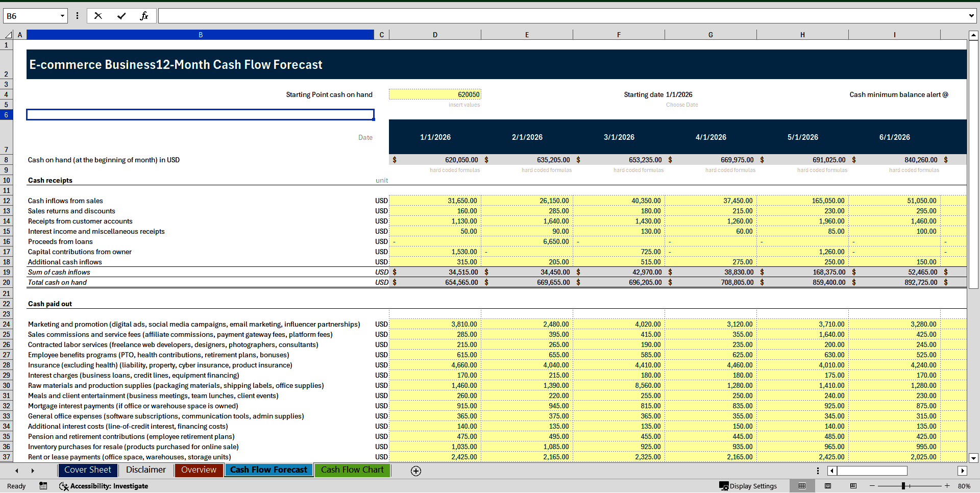Confirm entry with the checkmark icon
The height and width of the screenshot is (493, 980).
coord(121,16)
